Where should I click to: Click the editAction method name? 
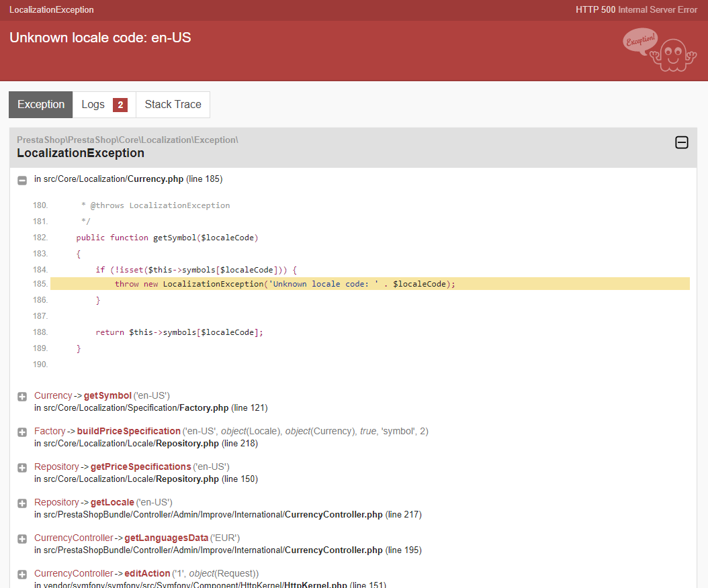tap(147, 573)
